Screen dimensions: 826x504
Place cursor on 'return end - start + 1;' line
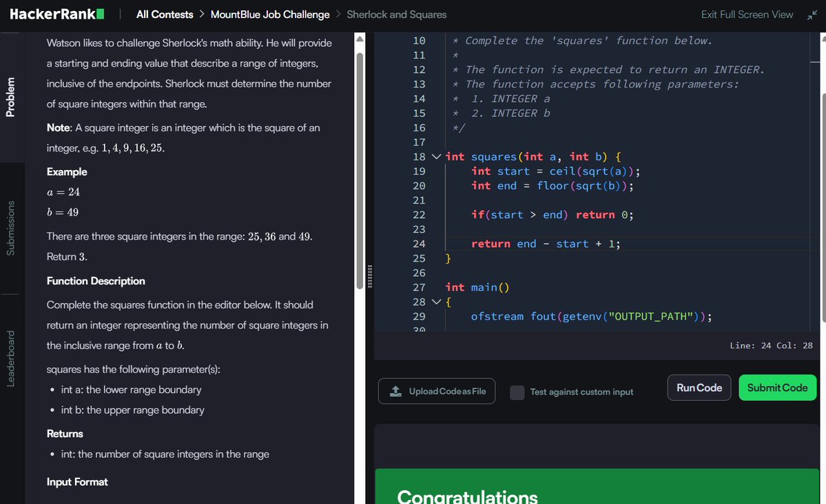pos(546,244)
